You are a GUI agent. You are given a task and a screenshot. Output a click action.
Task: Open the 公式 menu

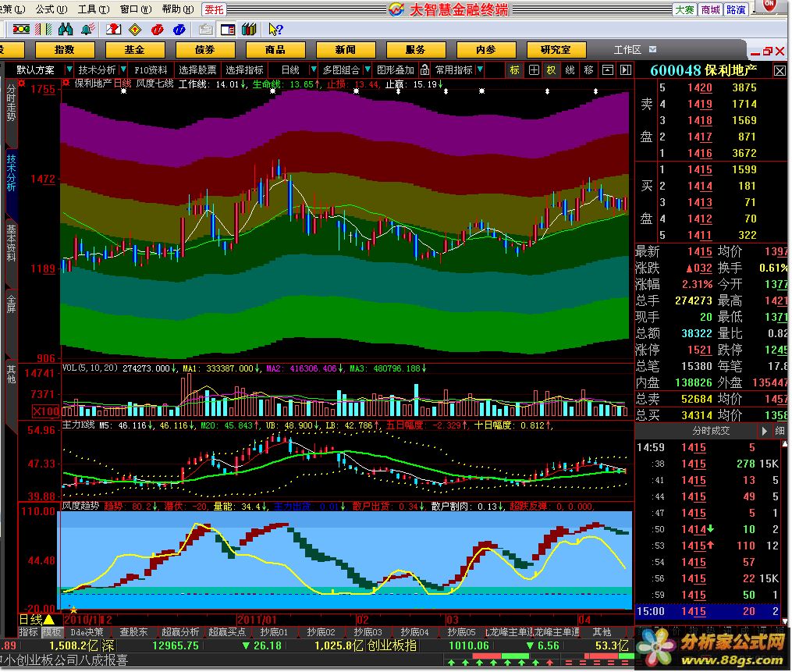[x=51, y=9]
